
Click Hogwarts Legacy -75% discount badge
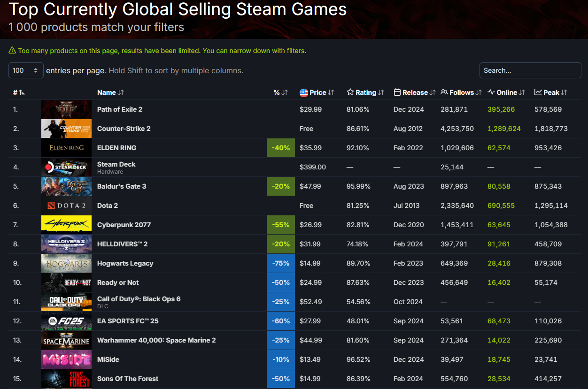pos(281,263)
